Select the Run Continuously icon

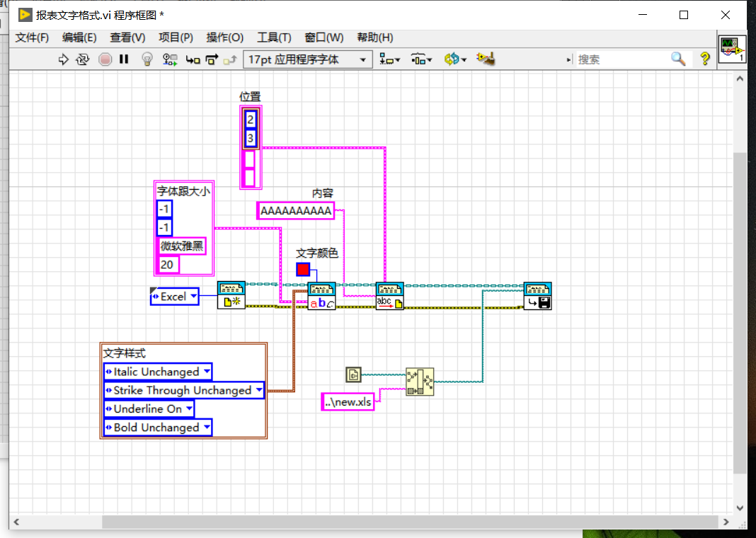pyautogui.click(x=82, y=59)
